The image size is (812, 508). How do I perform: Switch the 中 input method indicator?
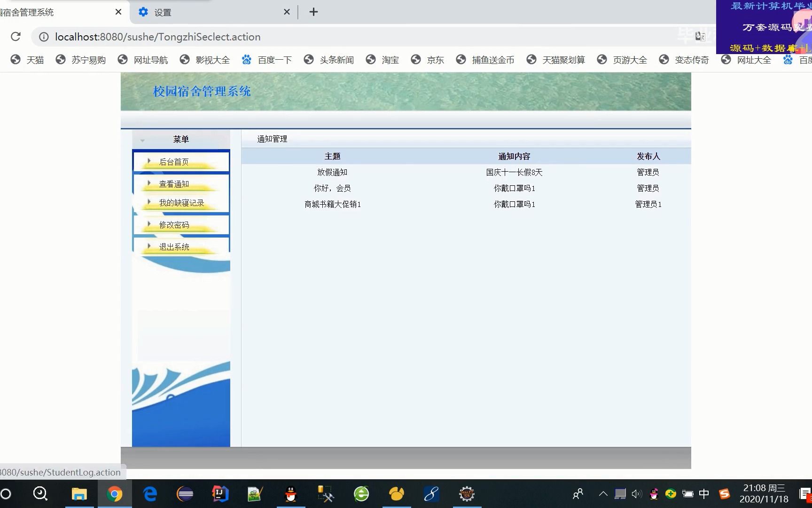703,494
